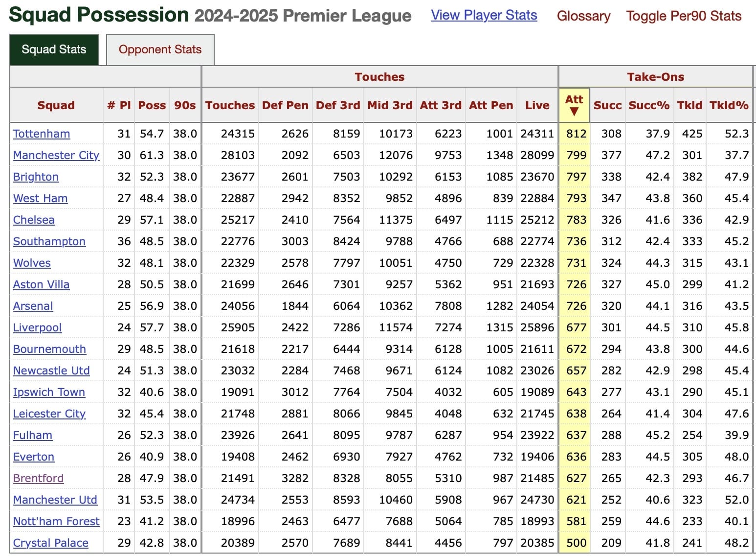The image size is (756, 556).
Task: Sort by 90s column header
Action: 185,105
